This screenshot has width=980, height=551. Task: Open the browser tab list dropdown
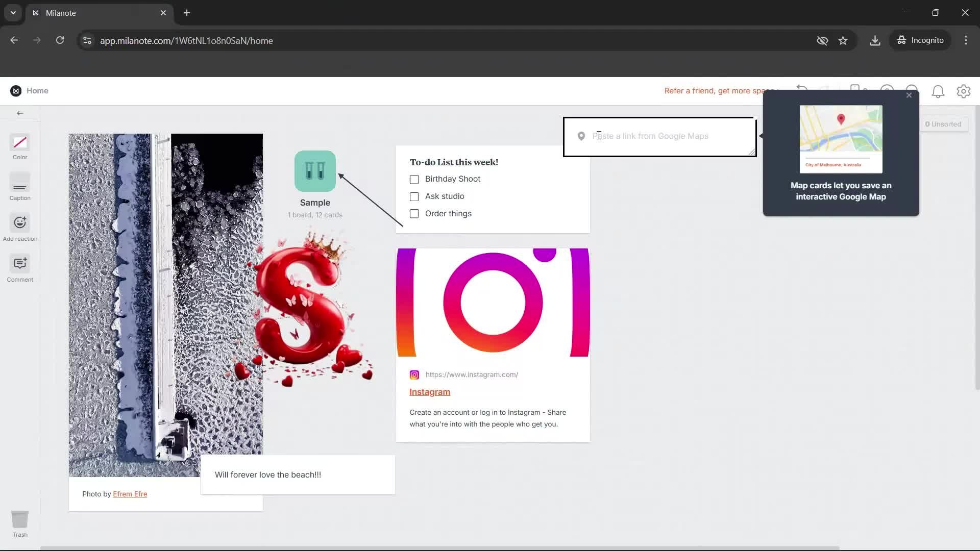[12, 13]
